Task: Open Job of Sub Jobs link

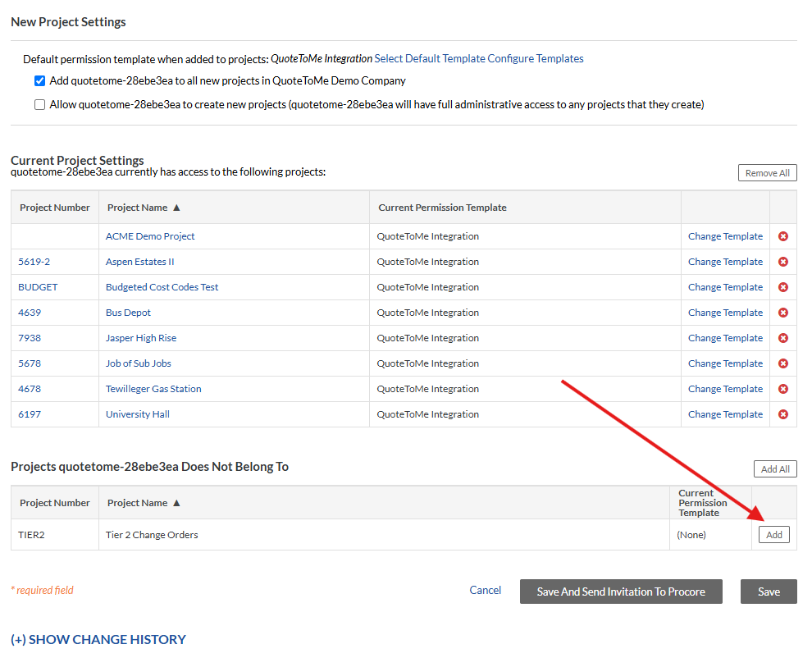Action: coord(139,363)
